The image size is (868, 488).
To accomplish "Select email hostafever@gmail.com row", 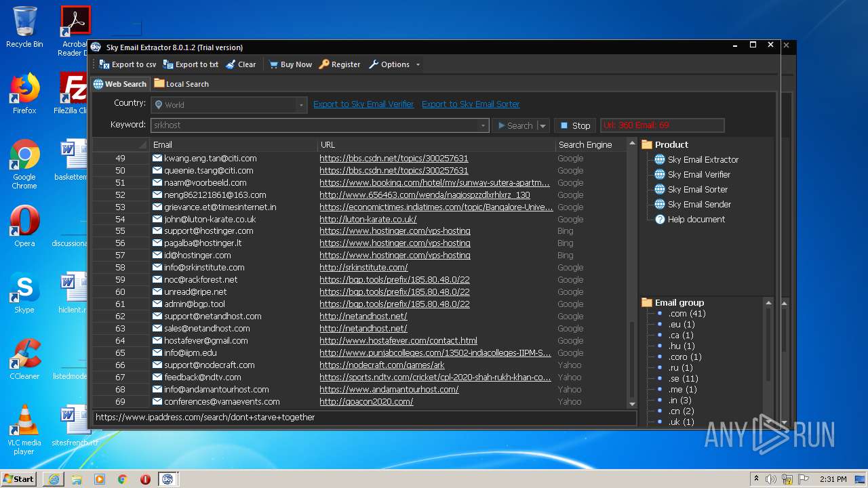I will click(359, 341).
